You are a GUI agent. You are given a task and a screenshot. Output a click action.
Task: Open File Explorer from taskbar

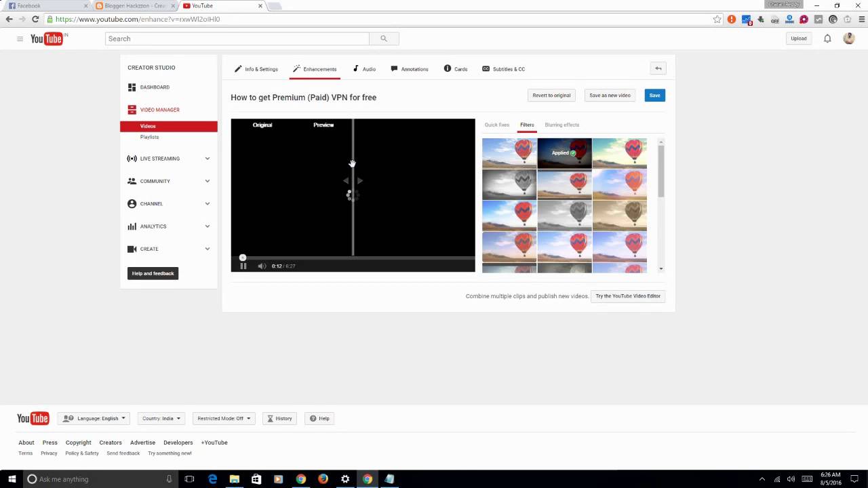click(x=234, y=479)
